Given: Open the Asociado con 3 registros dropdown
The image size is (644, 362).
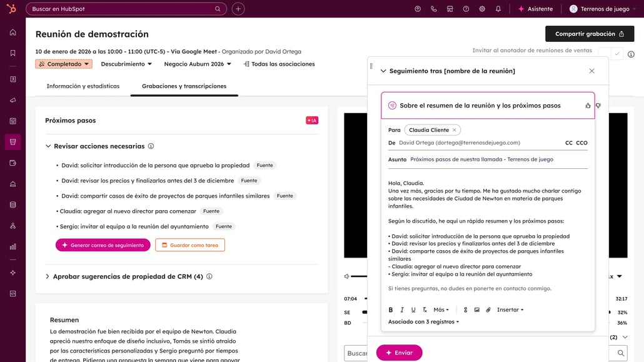Looking at the screenshot, I should pos(423,322).
